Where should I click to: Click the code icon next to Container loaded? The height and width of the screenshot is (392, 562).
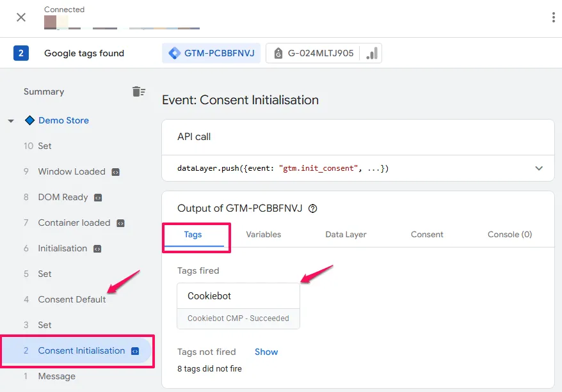pos(121,223)
